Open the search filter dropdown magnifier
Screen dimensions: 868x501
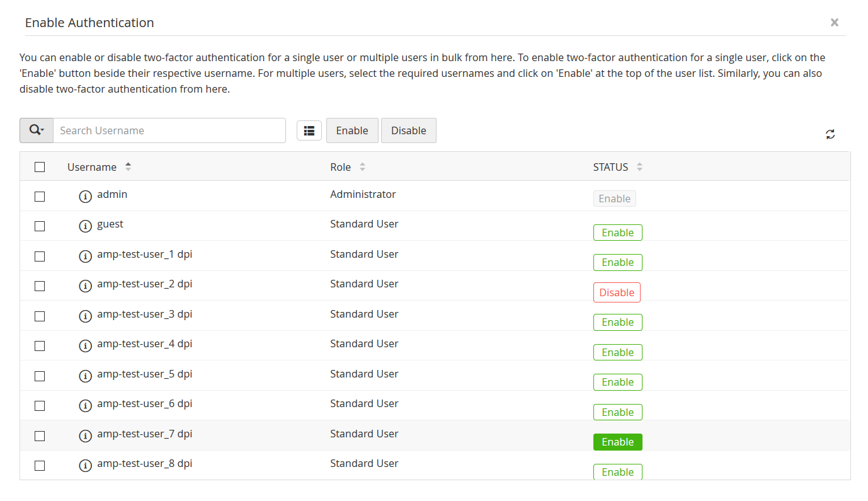[37, 130]
